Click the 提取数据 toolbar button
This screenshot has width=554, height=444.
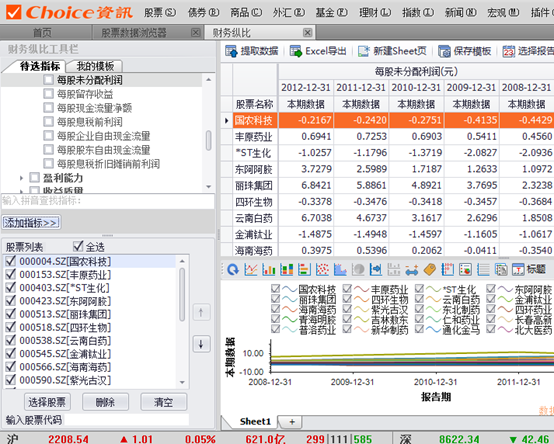252,51
